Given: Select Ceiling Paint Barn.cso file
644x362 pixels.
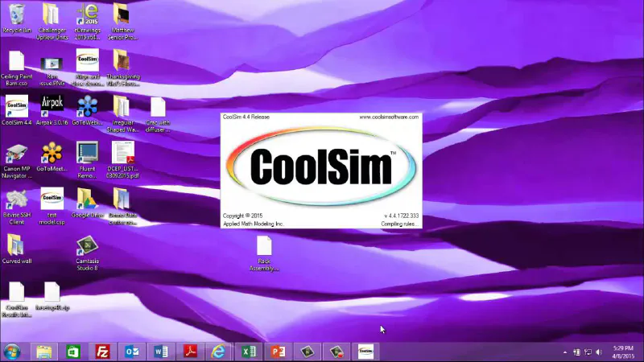Looking at the screenshot, I should [x=16, y=68].
